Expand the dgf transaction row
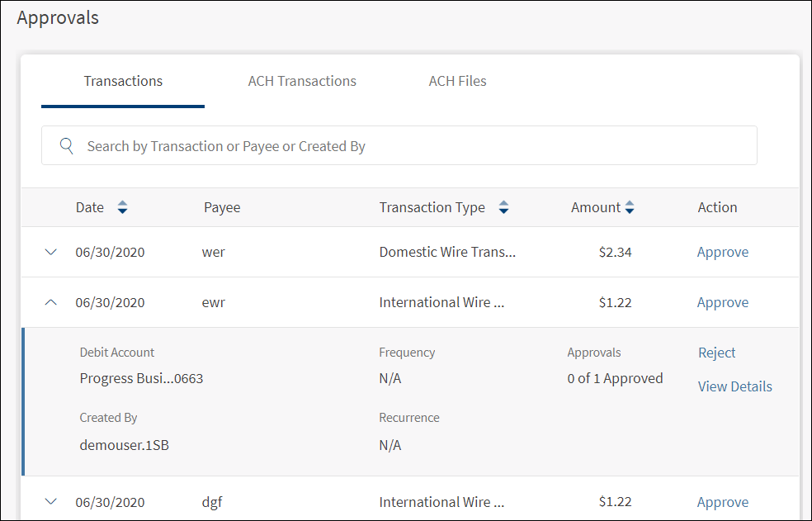 tap(51, 502)
